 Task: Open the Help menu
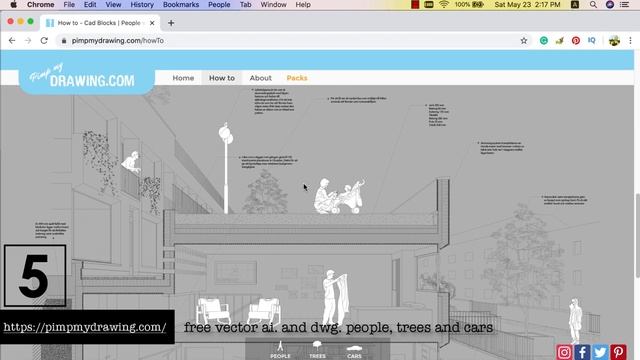pos(303,4)
